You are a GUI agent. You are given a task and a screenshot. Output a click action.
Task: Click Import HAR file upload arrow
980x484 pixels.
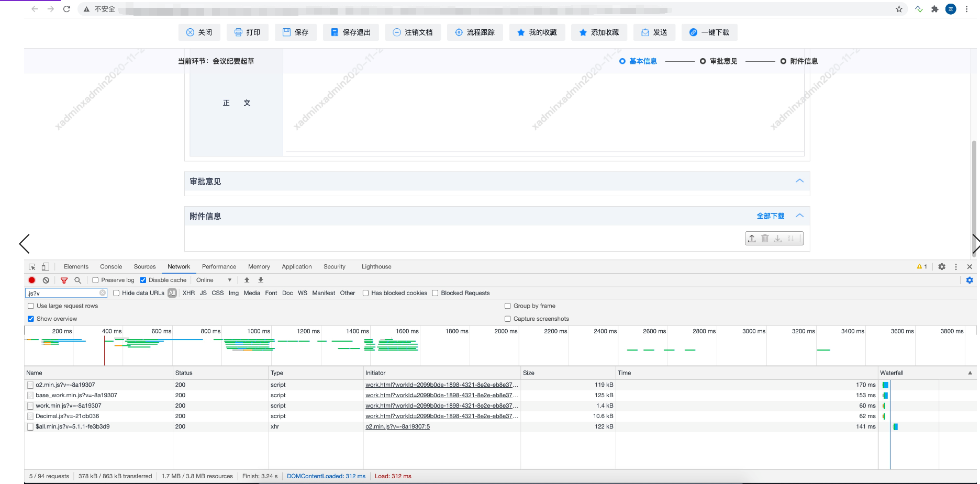pos(247,280)
